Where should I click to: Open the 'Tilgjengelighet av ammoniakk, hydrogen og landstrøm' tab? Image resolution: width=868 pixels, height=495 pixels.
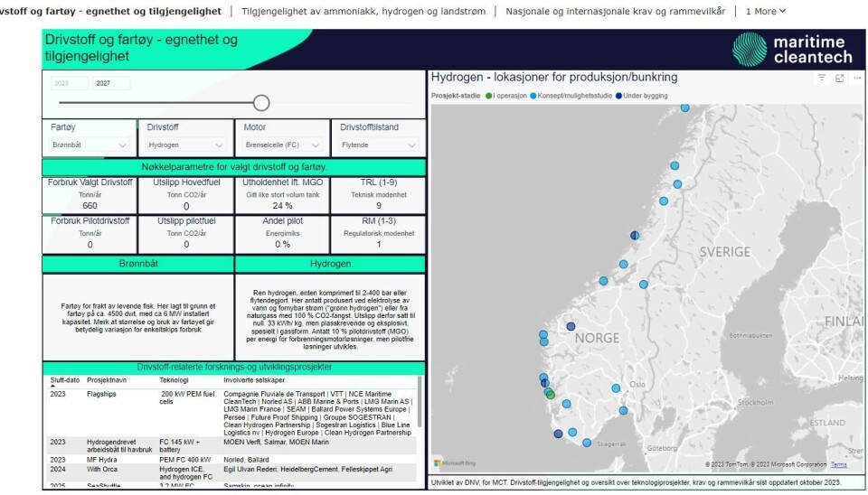pos(366,11)
